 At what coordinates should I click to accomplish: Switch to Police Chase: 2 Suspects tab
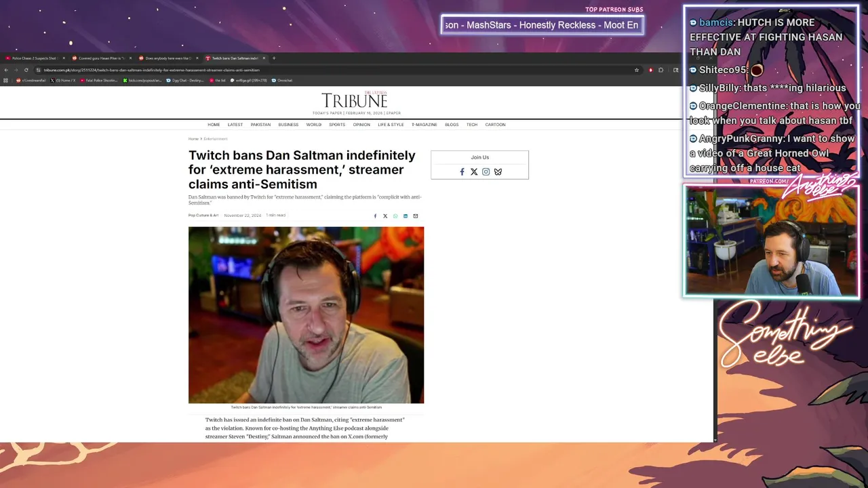34,58
